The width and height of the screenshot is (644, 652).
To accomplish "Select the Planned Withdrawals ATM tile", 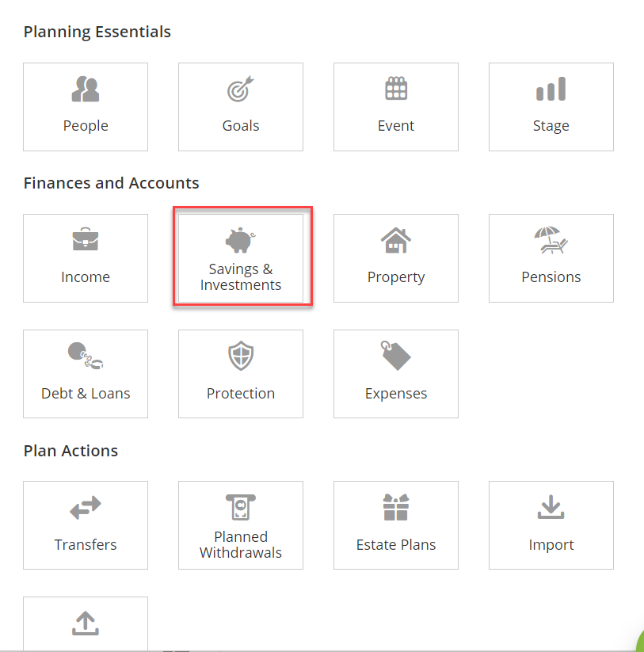I will click(241, 525).
